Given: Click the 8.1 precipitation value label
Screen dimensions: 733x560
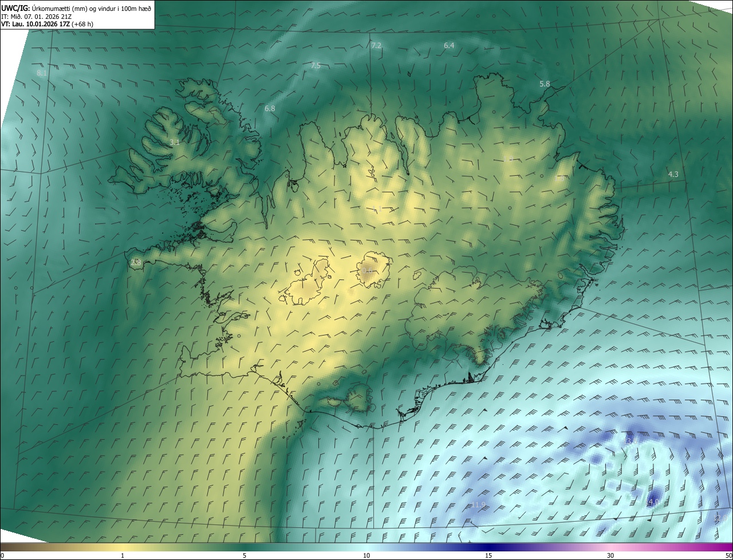Looking at the screenshot, I should pos(42,73).
